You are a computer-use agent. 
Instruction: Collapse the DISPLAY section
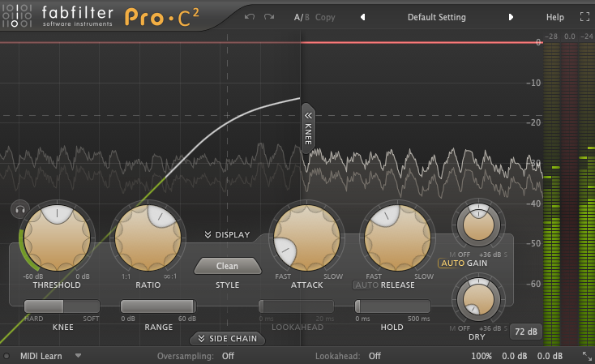pyautogui.click(x=227, y=235)
